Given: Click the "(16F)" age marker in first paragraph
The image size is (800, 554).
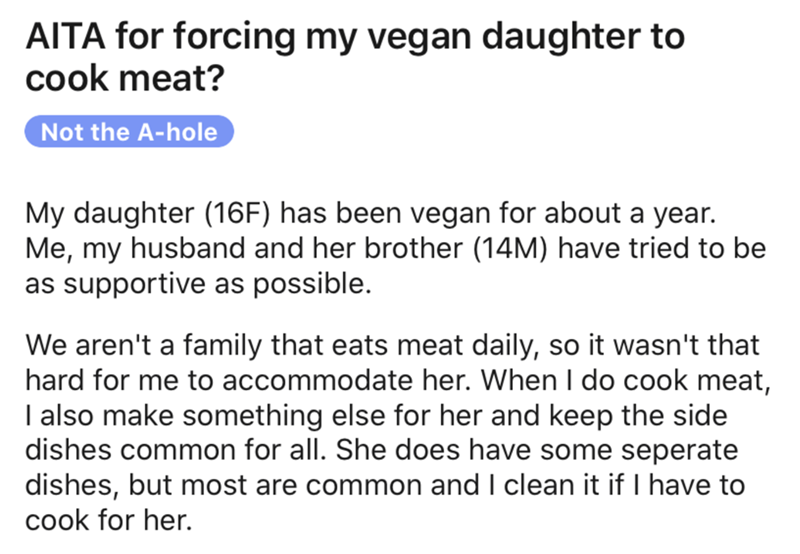Looking at the screenshot, I should [237, 213].
